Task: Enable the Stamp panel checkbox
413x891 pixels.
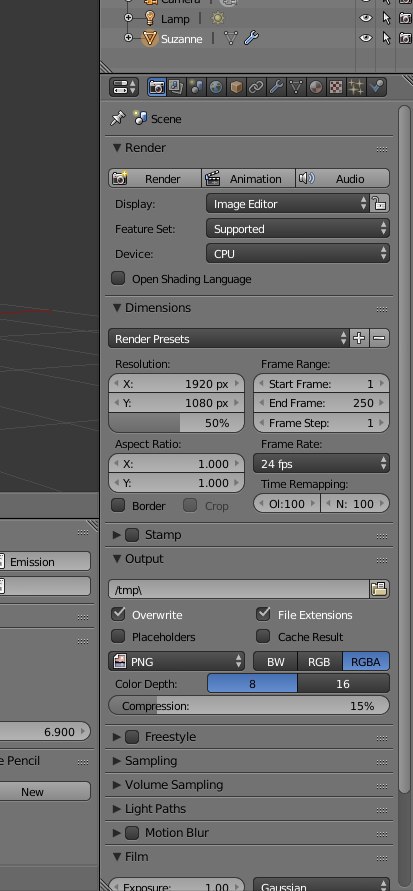Action: 132,535
